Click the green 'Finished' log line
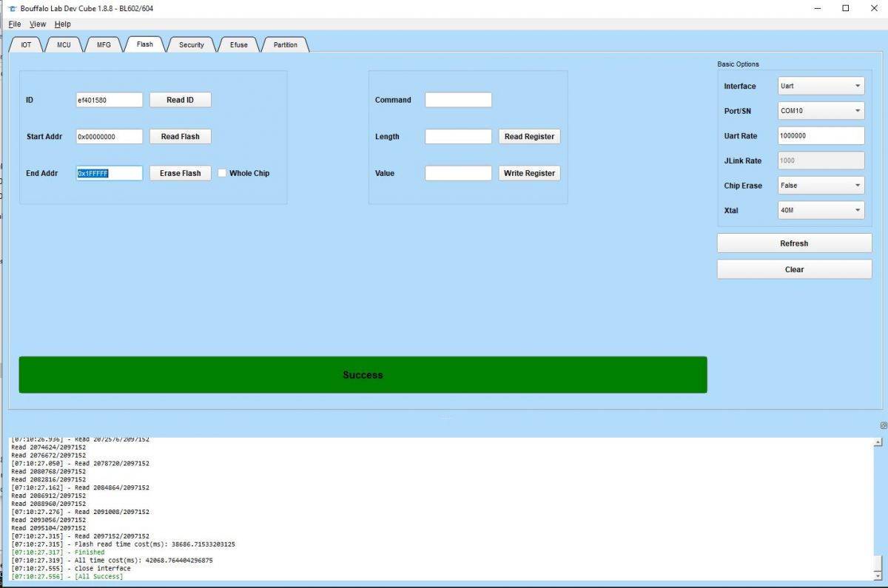This screenshot has width=888, height=588. click(x=58, y=552)
